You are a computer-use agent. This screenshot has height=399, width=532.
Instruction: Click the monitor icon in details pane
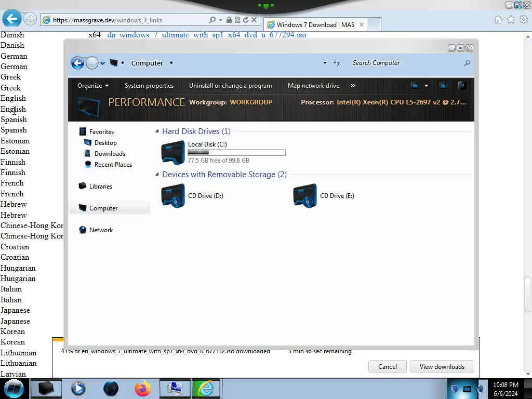88,106
